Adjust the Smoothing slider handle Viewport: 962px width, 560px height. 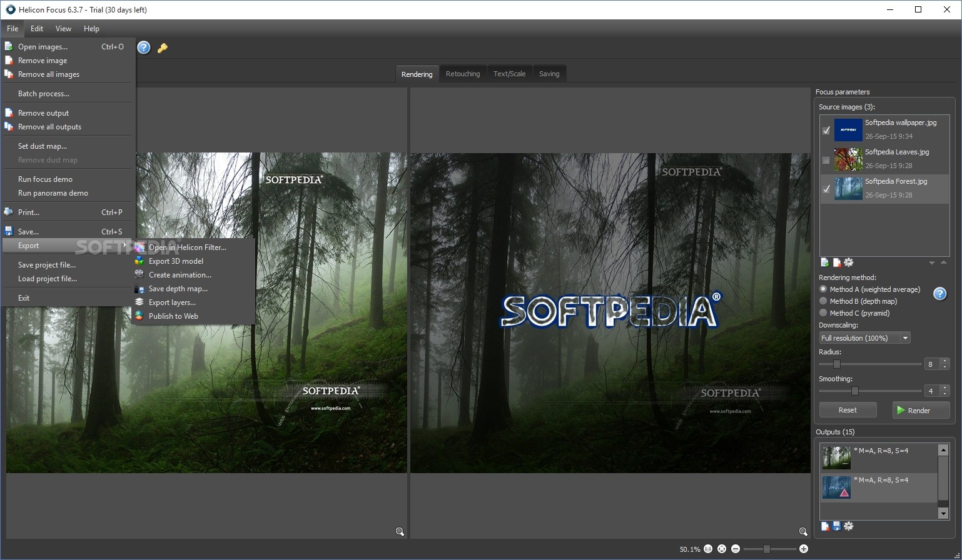click(x=854, y=391)
